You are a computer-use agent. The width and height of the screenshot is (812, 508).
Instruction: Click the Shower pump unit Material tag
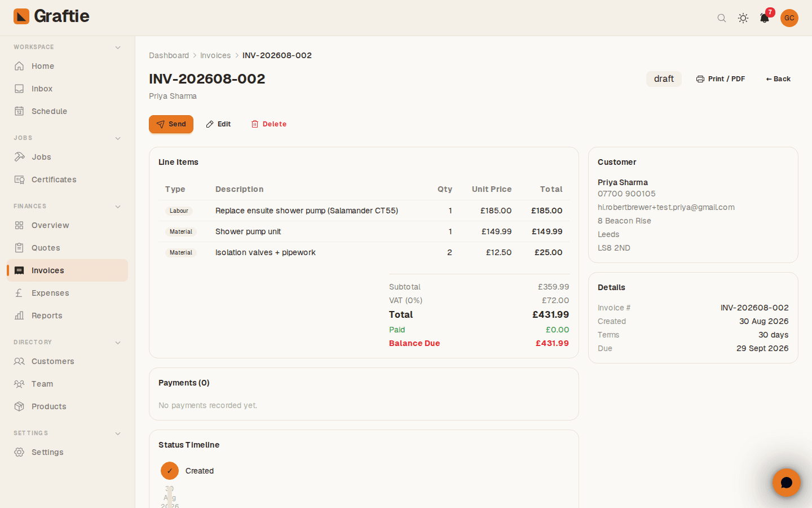pyautogui.click(x=181, y=231)
